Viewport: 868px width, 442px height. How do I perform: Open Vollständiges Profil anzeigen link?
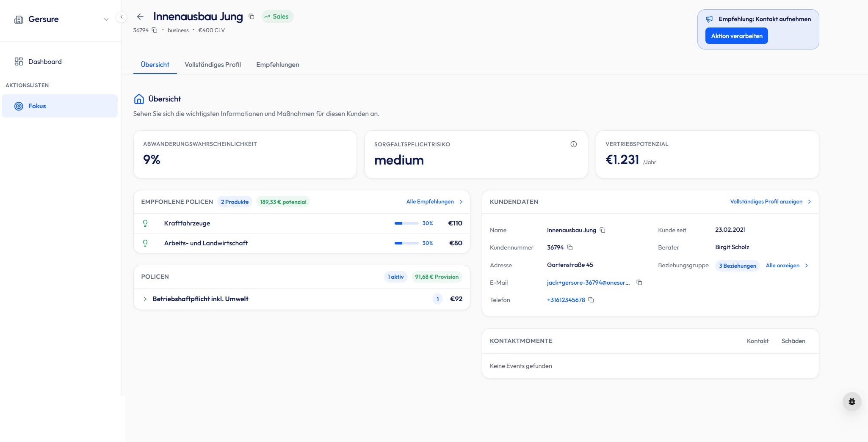[770, 202]
